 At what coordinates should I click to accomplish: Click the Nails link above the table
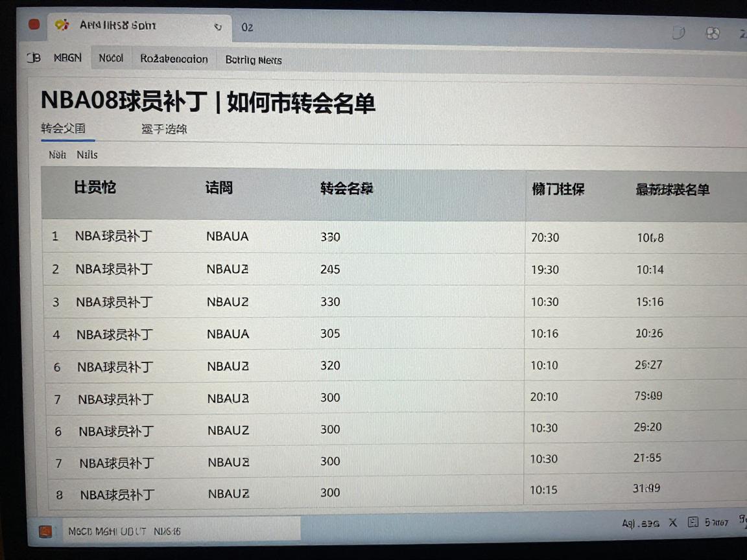coord(87,155)
